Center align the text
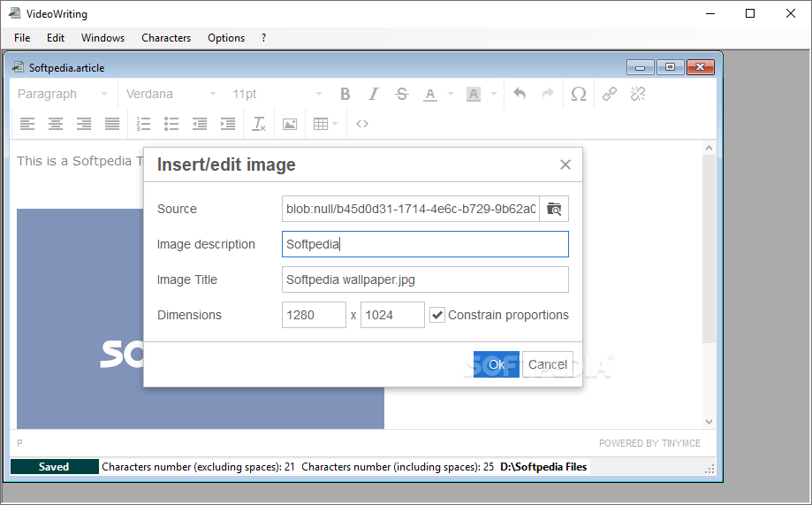 pos(56,124)
